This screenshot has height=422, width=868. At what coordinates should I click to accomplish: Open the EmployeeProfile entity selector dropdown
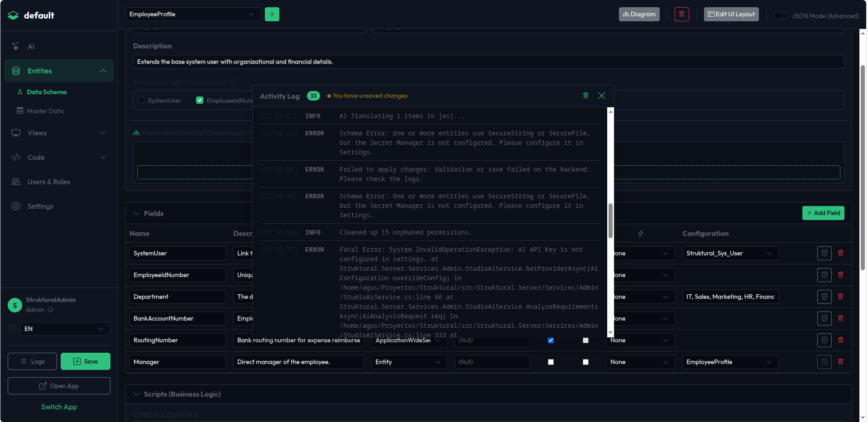pyautogui.click(x=193, y=14)
